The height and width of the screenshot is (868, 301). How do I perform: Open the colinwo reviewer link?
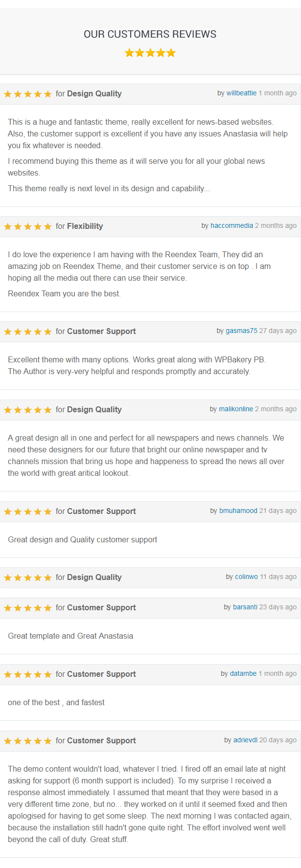click(246, 577)
